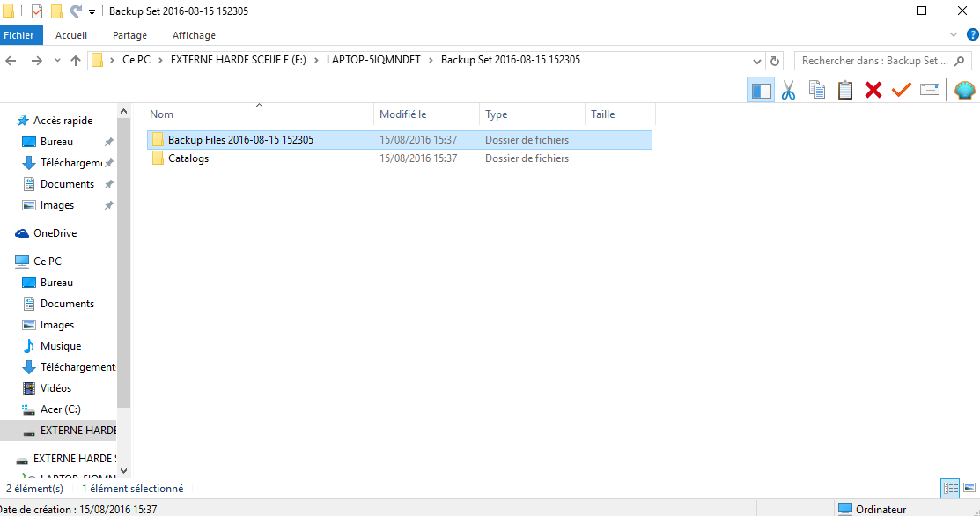Click navigation pane scrollbar down arrow

[x=124, y=471]
